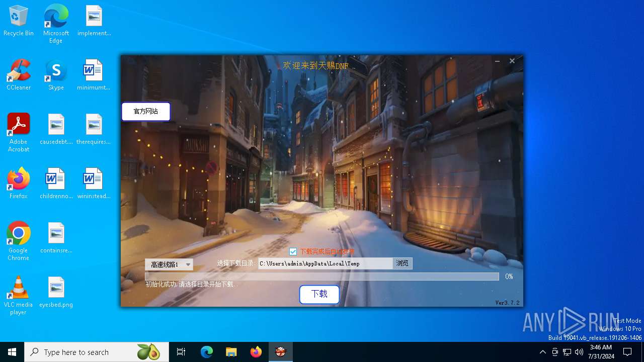Select the therequires... image file
This screenshot has width=644, height=362.
(94, 129)
